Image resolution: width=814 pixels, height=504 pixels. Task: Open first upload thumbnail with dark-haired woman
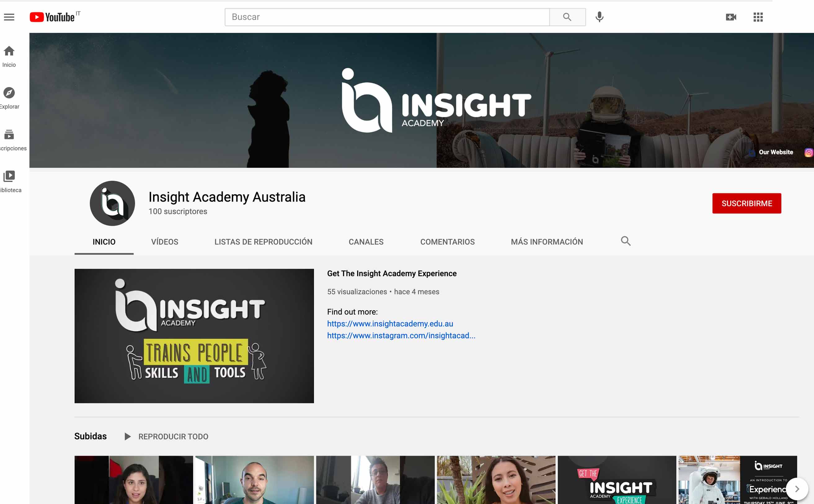click(x=134, y=480)
